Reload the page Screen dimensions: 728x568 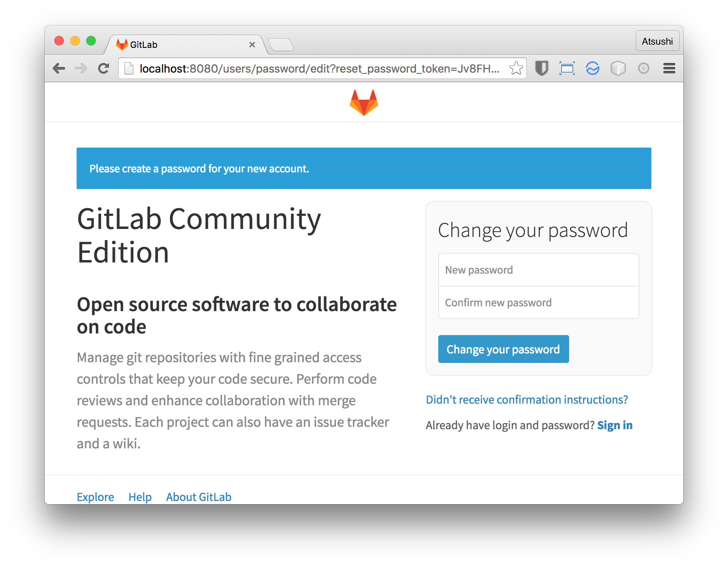(x=104, y=68)
